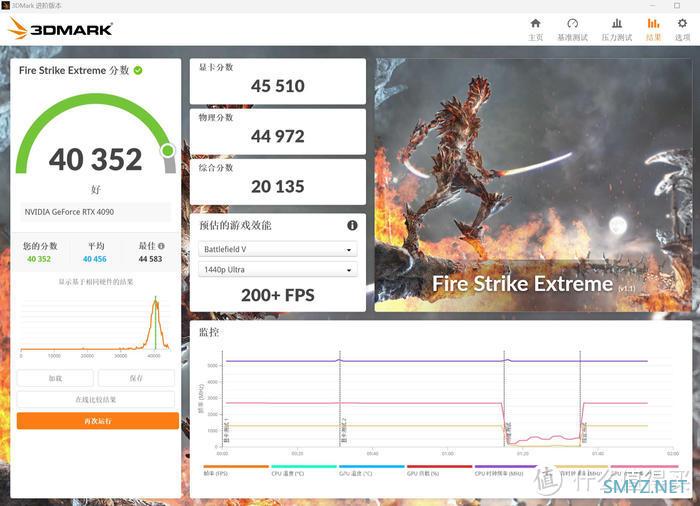Image resolution: width=700 pixels, height=506 pixels.
Task: Click the 综合分数 value 20 135
Action: click(278, 187)
